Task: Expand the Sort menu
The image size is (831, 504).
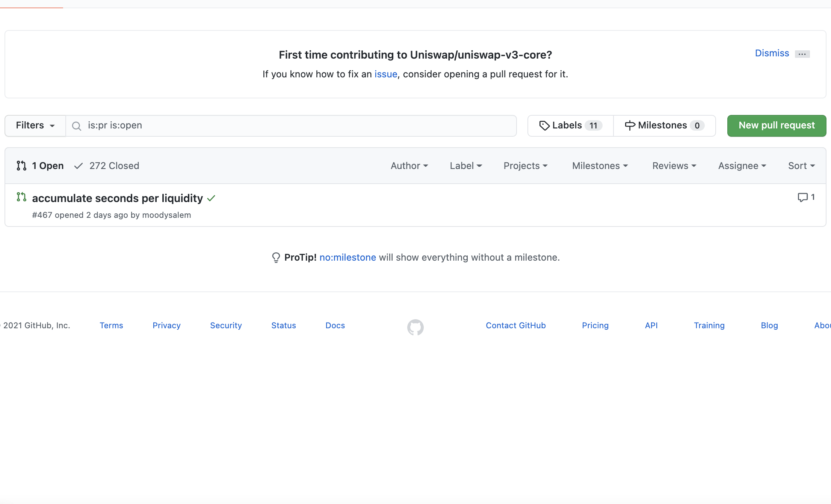Action: (x=801, y=166)
